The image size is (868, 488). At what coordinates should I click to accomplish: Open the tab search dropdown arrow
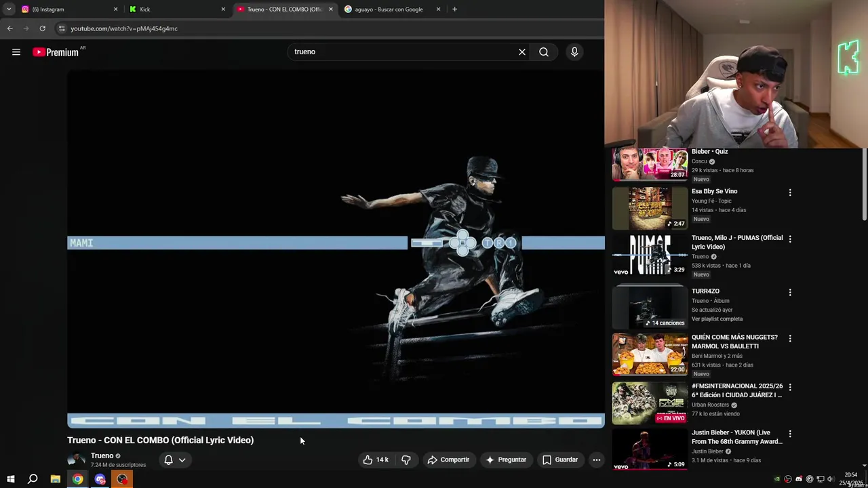pos(8,9)
